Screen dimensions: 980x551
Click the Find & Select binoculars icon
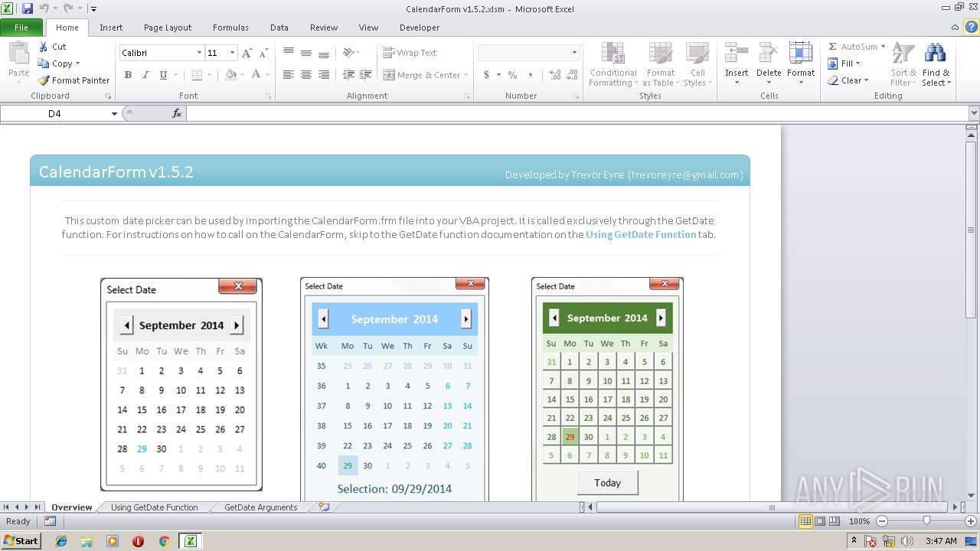(x=935, y=54)
